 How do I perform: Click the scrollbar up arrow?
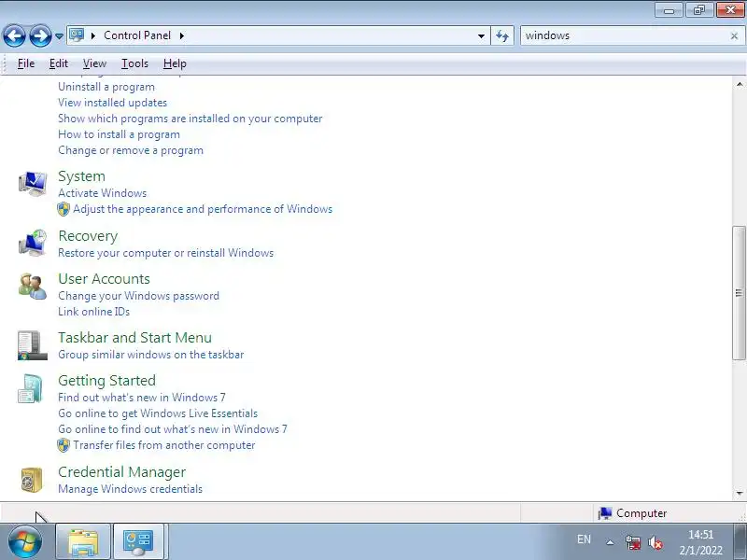click(x=740, y=84)
